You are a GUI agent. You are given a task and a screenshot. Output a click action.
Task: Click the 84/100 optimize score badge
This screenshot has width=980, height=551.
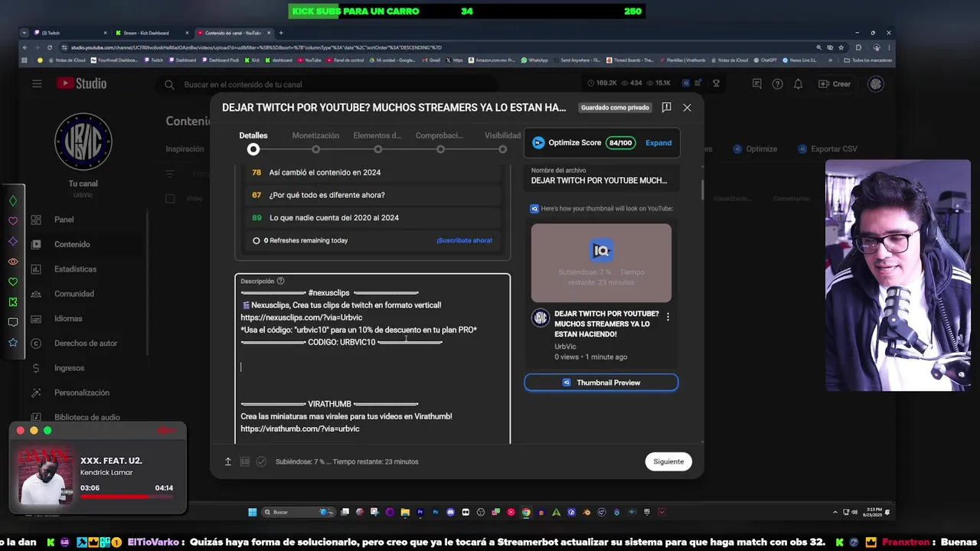(620, 143)
